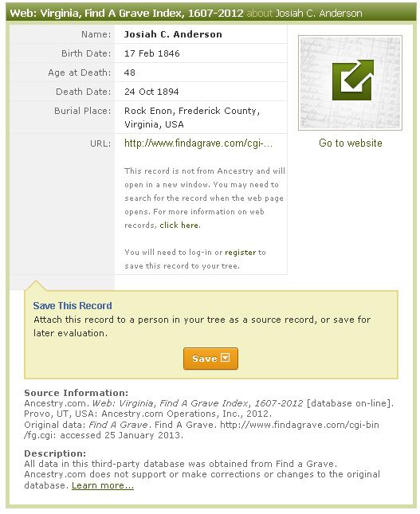Click the Age at Death value 48
This screenshot has width=420, height=514.
pyautogui.click(x=130, y=73)
